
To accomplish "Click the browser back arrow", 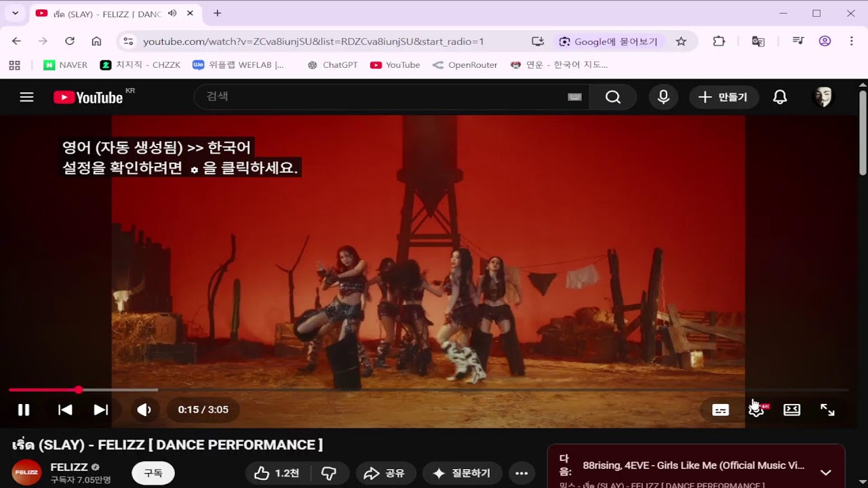I will (x=16, y=41).
